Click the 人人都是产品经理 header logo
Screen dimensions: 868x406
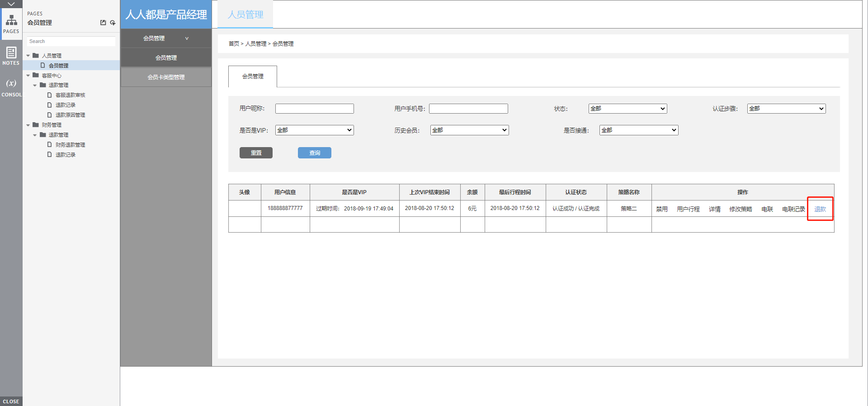(166, 14)
